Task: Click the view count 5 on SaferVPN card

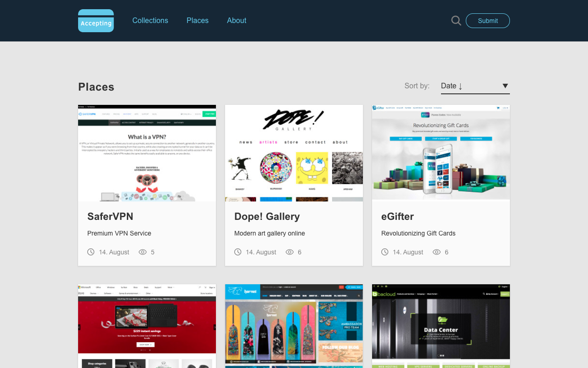Action: tap(153, 252)
